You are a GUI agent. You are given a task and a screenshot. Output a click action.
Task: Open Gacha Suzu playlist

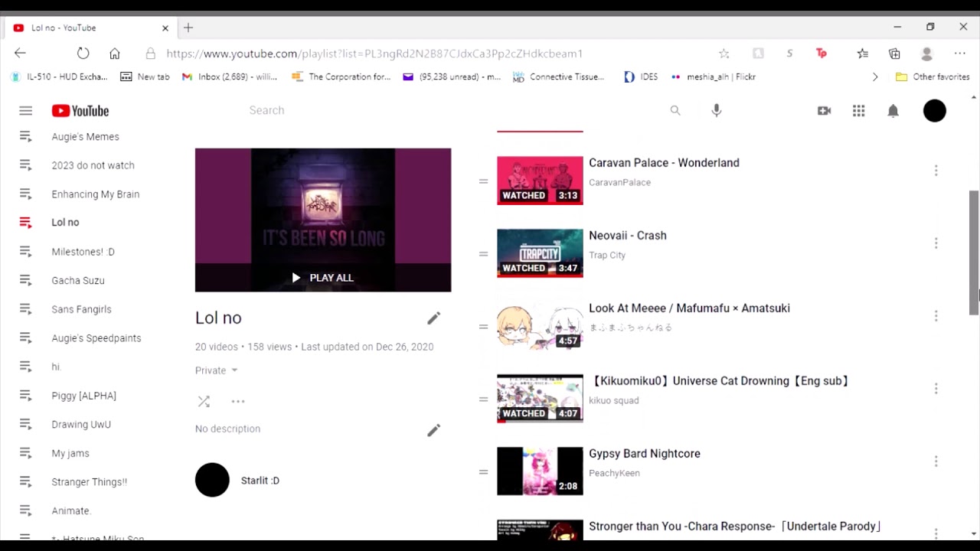coord(78,281)
